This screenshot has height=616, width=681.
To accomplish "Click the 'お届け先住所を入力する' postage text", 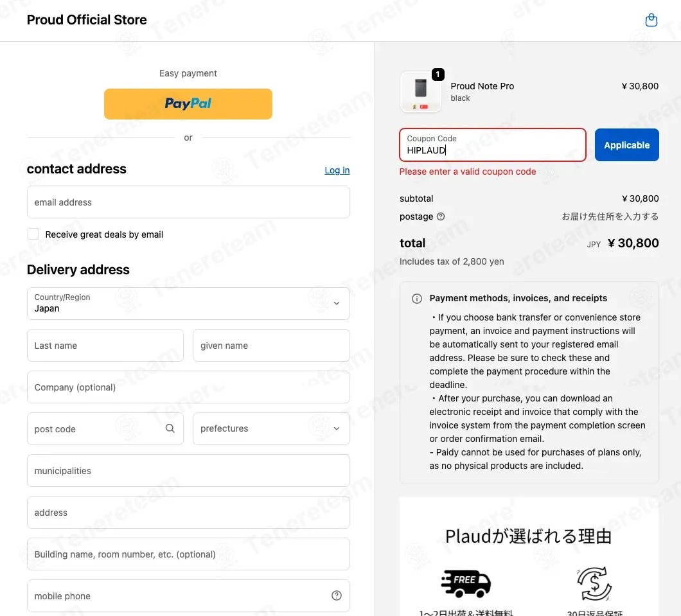I will (610, 216).
